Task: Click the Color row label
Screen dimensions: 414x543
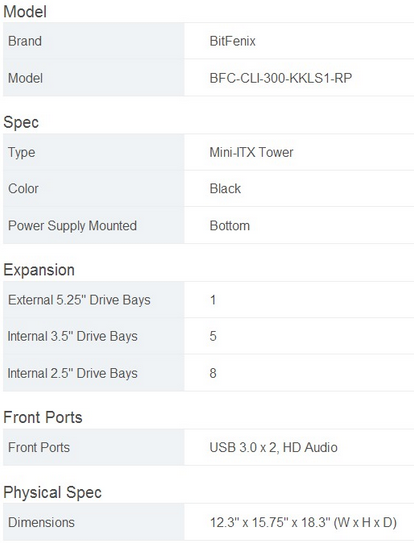Action: pyautogui.click(x=23, y=189)
